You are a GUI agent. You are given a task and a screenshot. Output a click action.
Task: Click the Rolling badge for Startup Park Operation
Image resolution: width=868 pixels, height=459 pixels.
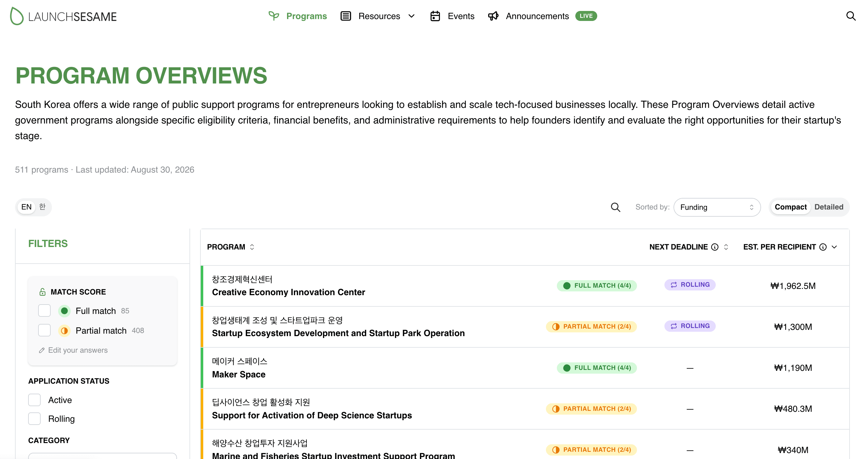click(x=689, y=326)
